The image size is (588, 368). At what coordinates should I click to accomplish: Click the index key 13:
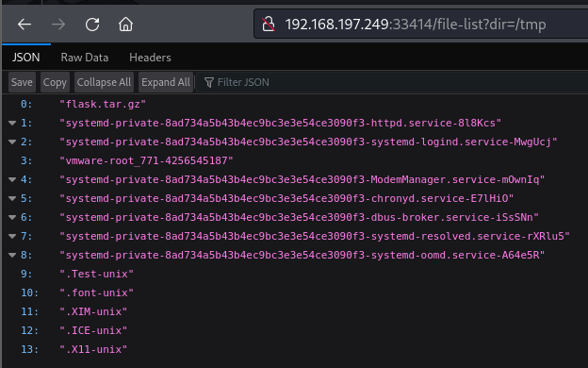[29, 349]
